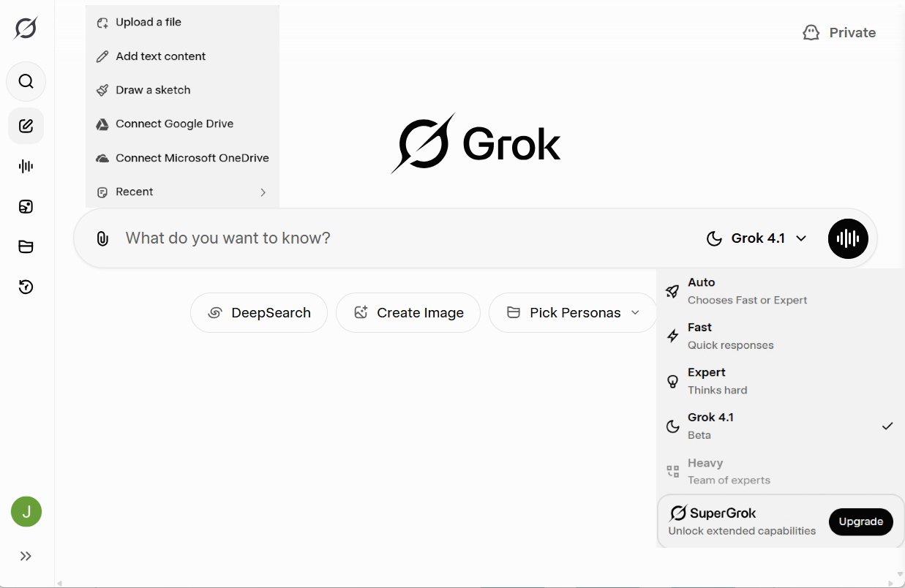Click the moon icon in model selector
905x588 pixels.
pyautogui.click(x=714, y=238)
